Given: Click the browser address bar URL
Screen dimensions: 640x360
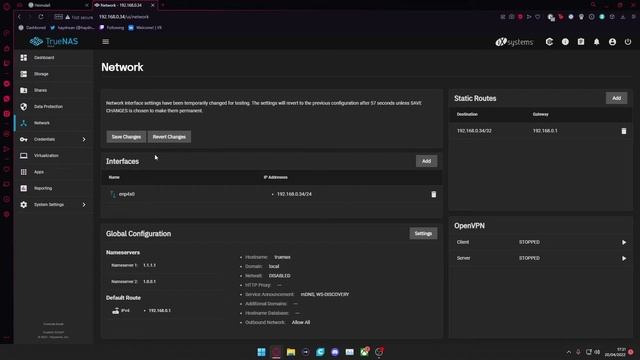Looking at the screenshot, I should [124, 17].
